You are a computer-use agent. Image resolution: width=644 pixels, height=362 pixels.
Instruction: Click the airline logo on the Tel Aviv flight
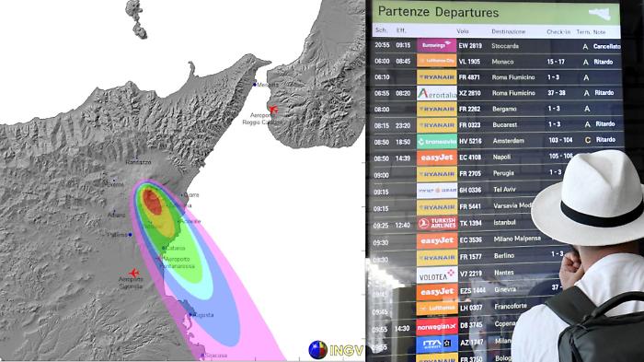tap(437, 191)
